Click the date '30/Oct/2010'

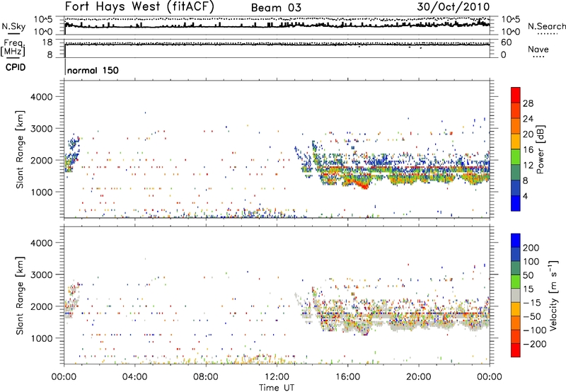(454, 7)
